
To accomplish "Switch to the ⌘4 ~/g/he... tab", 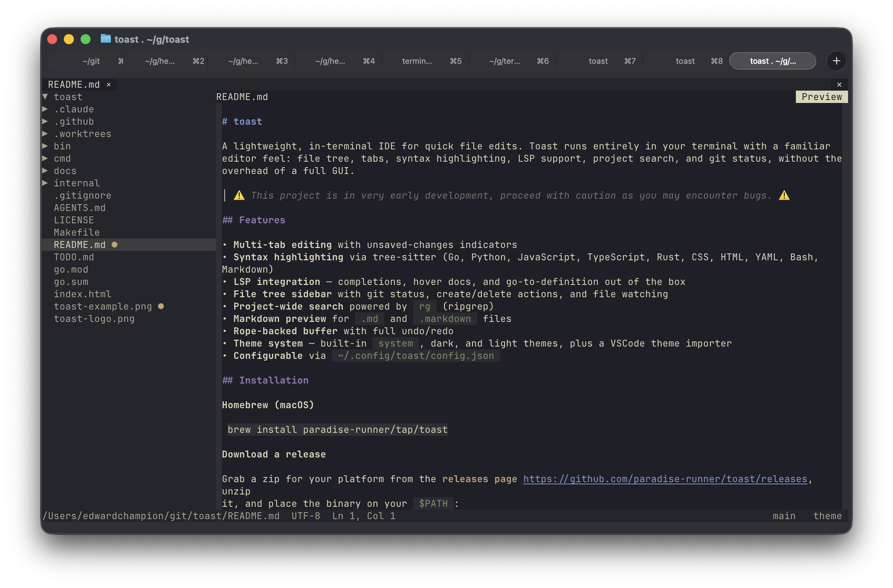I will click(x=338, y=61).
